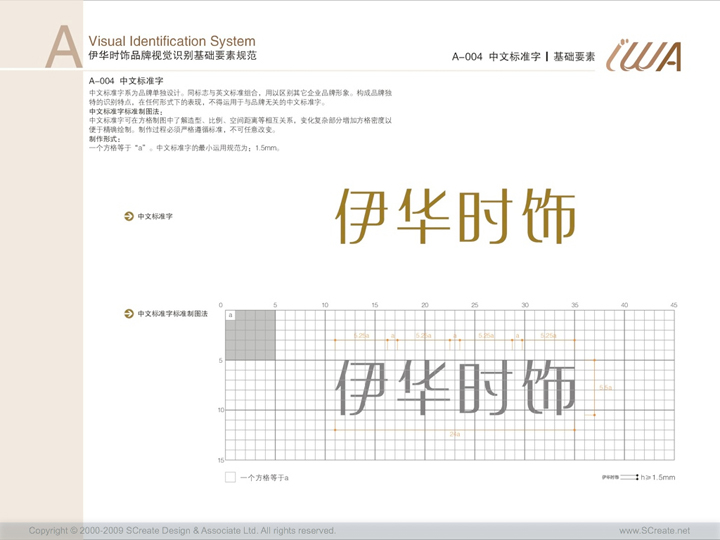
Task: Click the '5.25a' label above the character 饰
Action: [548, 336]
